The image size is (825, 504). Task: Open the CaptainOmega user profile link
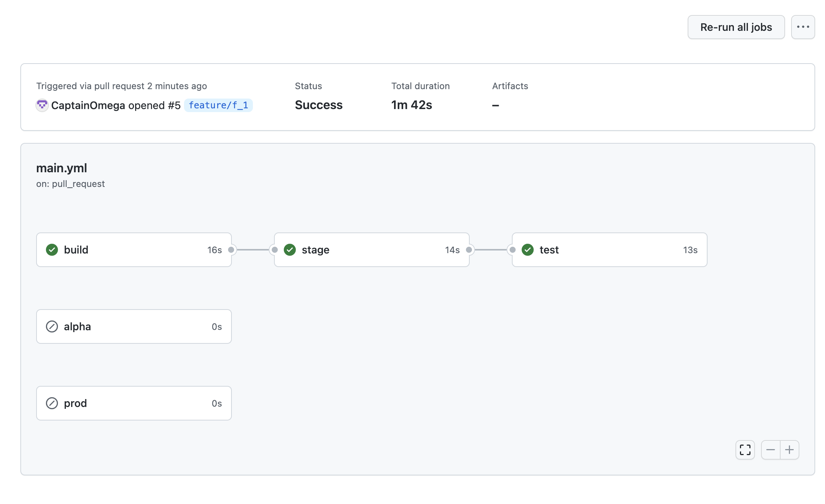(x=88, y=105)
